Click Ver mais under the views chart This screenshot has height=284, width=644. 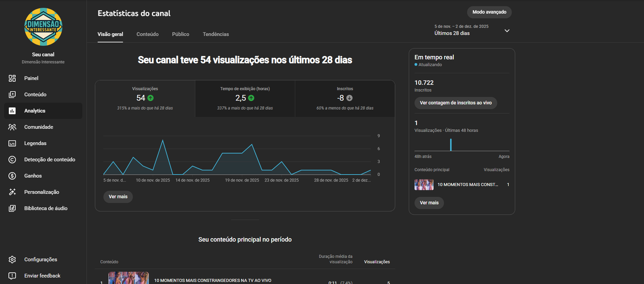tap(118, 197)
